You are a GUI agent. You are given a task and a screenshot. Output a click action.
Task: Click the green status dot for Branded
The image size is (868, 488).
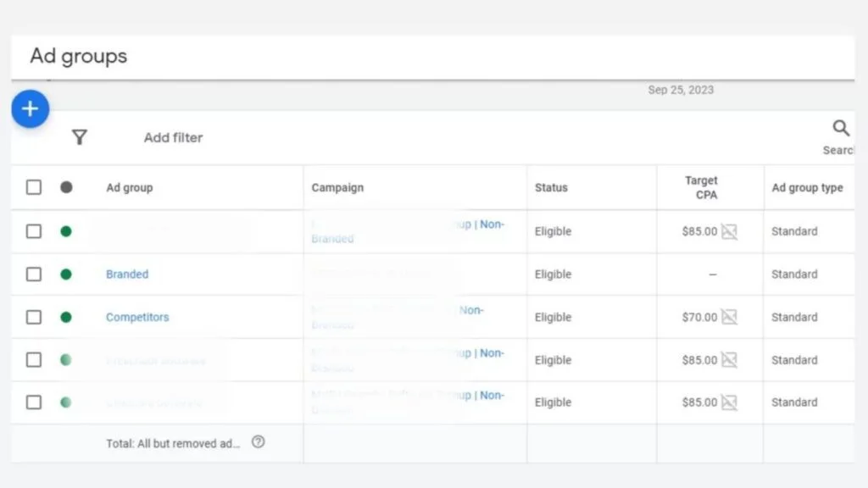click(x=66, y=274)
